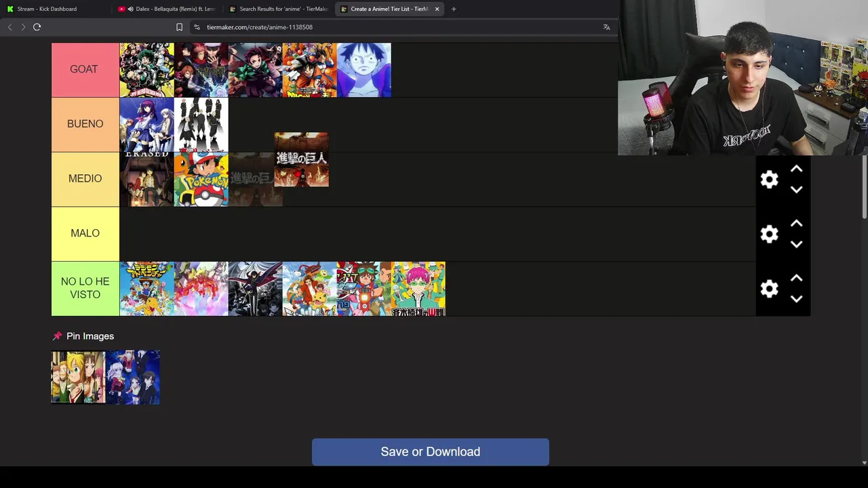Bookmark this page icon
This screenshot has height=488, width=868.
tap(179, 27)
